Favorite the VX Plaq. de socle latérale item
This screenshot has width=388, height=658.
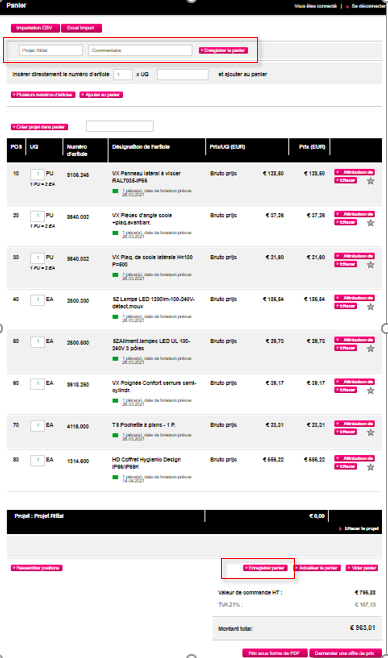click(370, 265)
